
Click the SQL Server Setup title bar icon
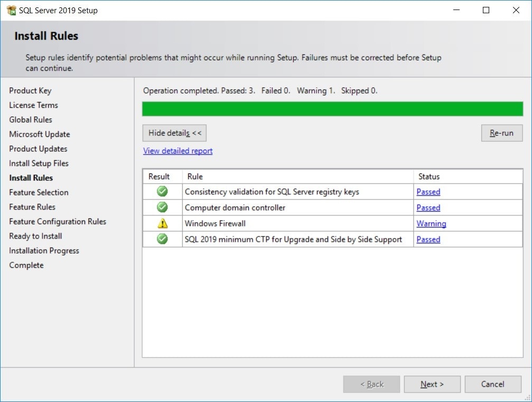coord(11,10)
